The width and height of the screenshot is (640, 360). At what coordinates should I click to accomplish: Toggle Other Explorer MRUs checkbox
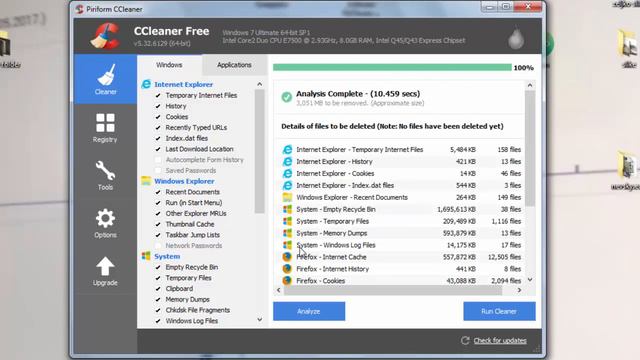point(158,213)
